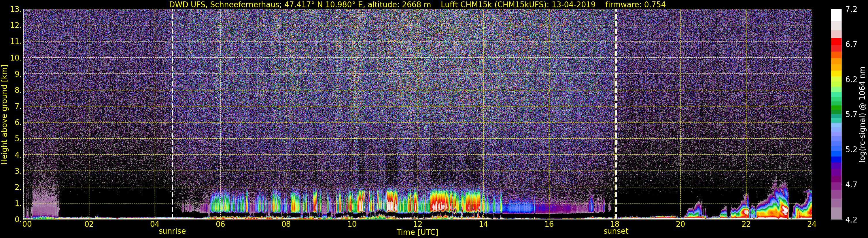Click the time axis tick label "12"

417,224
